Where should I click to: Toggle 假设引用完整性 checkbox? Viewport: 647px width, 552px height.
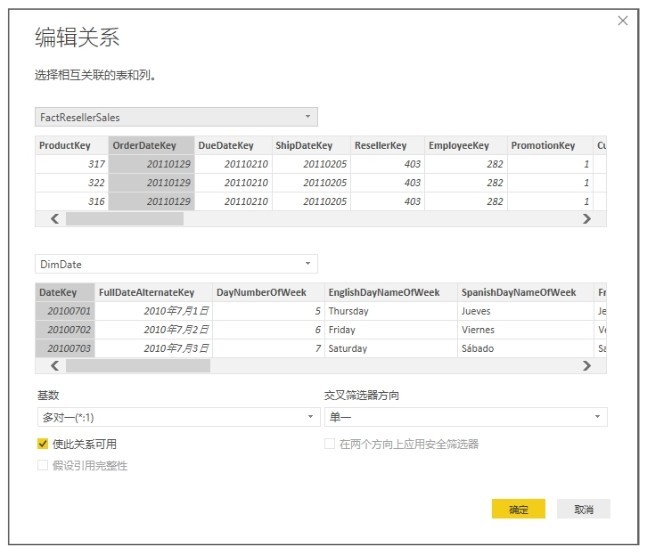point(43,465)
